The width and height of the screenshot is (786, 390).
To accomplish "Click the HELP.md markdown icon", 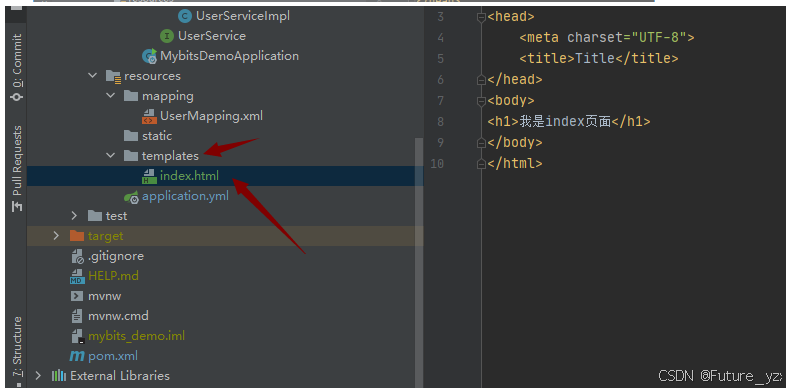I will (77, 276).
